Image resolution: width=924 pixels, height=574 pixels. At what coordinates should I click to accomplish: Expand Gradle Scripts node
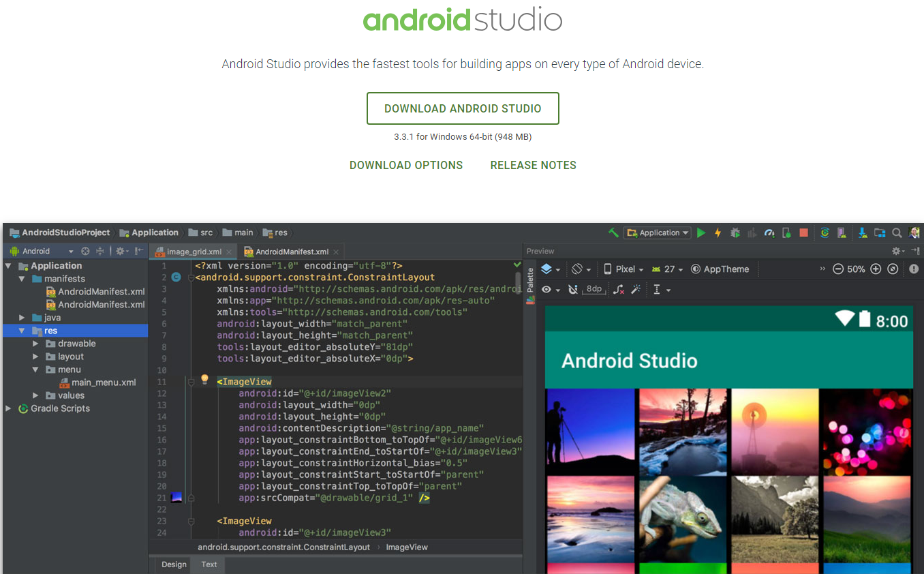[8, 408]
